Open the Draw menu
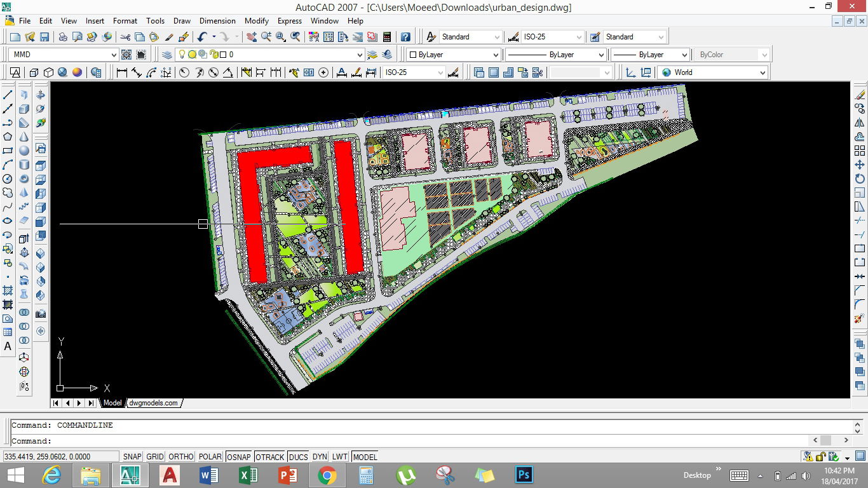 [x=182, y=21]
